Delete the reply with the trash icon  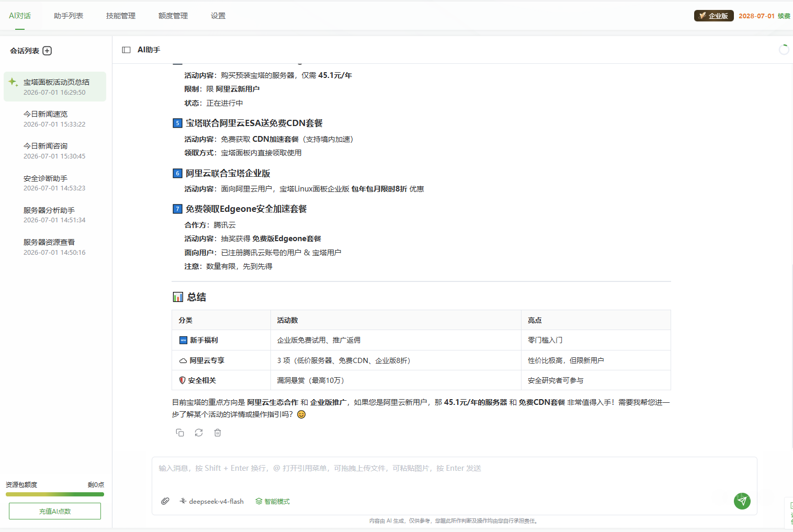point(218,433)
